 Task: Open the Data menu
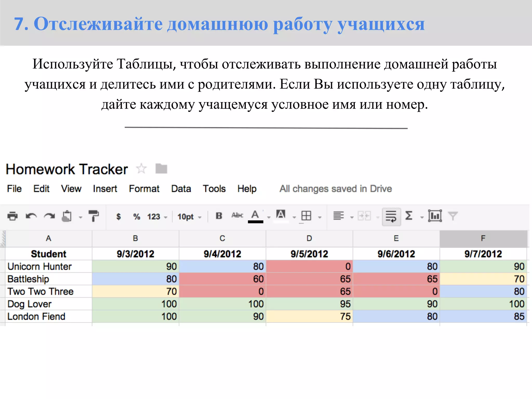(x=181, y=189)
